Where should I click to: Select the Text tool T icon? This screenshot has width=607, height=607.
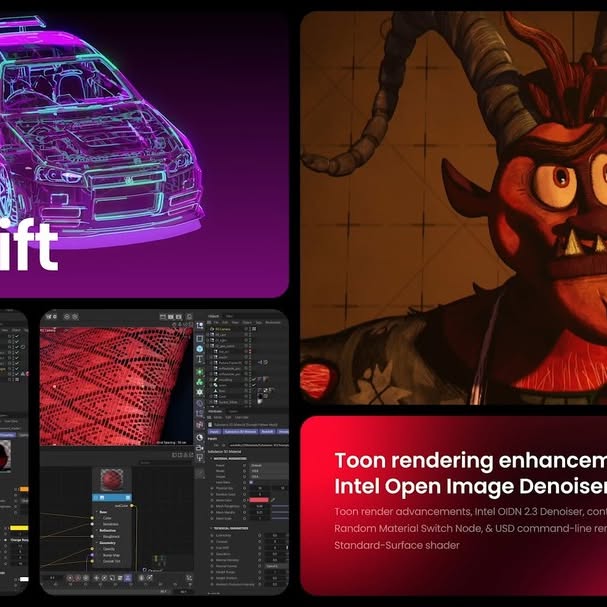tap(200, 360)
